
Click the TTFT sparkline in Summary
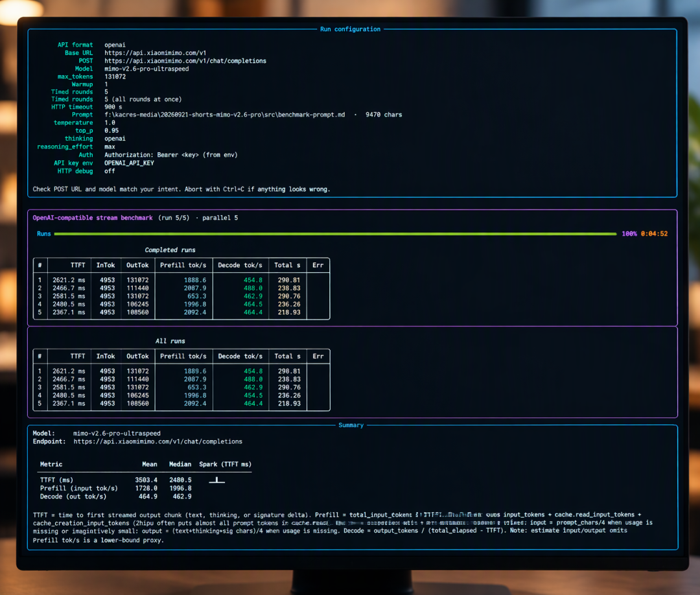[217, 480]
